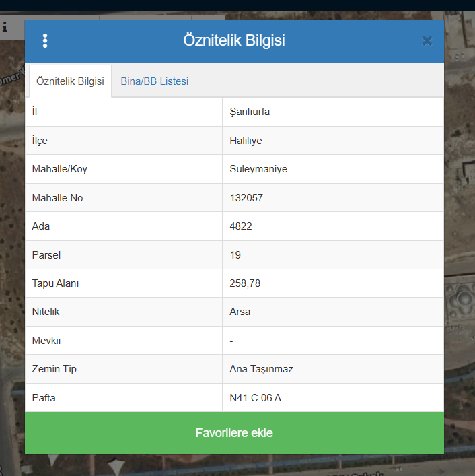This screenshot has width=475, height=476.
Task: Select Pafta value N41 C 06 A
Action: pos(255,398)
